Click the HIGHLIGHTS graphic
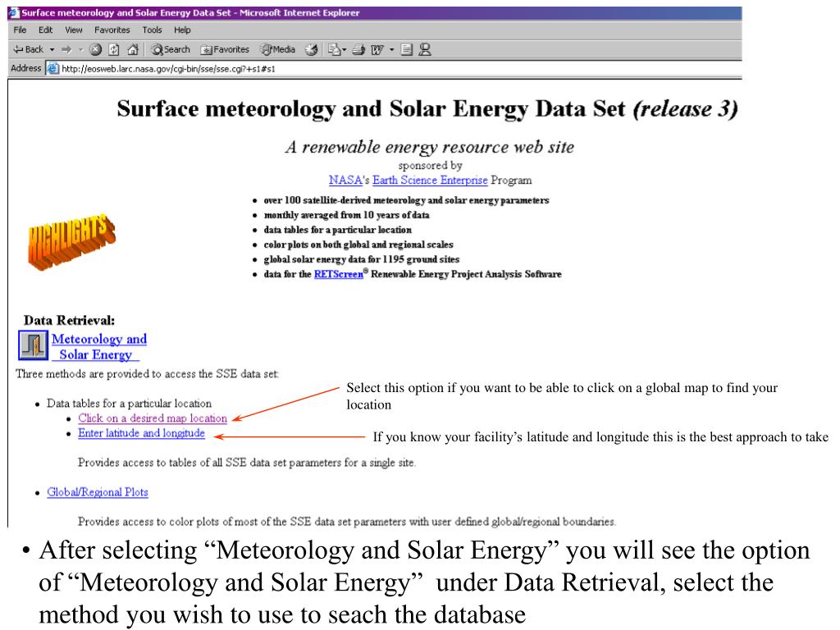The width and height of the screenshot is (840, 630). tap(72, 242)
